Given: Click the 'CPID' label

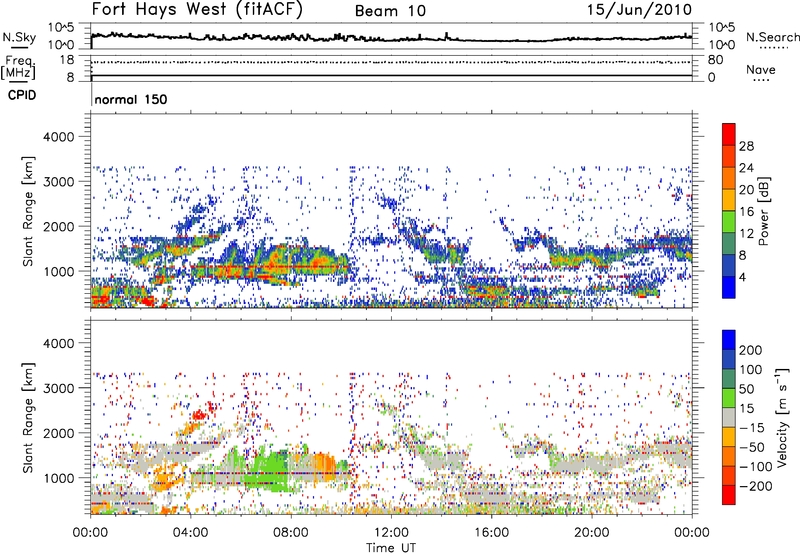Looking at the screenshot, I should 22,95.
